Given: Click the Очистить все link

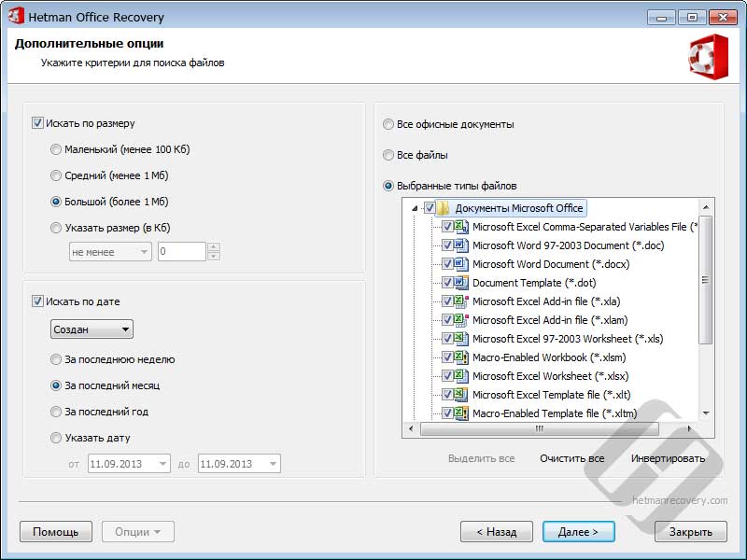Looking at the screenshot, I should (x=571, y=458).
